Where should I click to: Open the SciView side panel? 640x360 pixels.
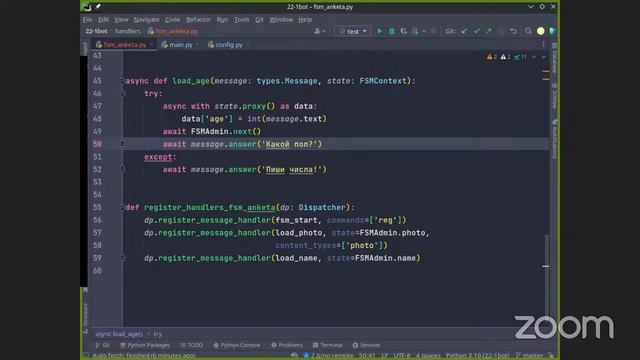click(x=554, y=96)
